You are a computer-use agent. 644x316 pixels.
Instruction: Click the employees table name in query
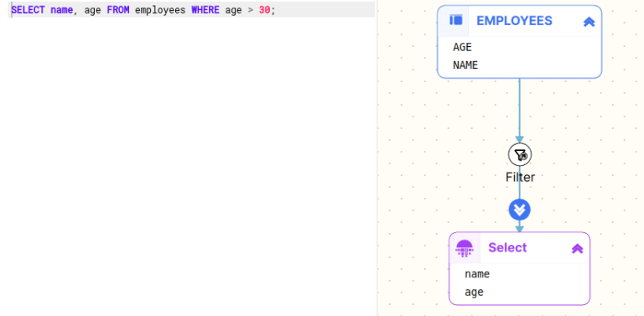pos(160,10)
